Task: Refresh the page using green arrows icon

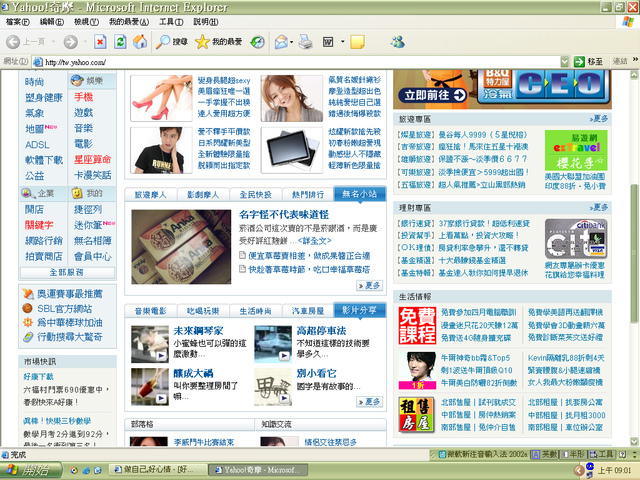Action: pos(120,42)
